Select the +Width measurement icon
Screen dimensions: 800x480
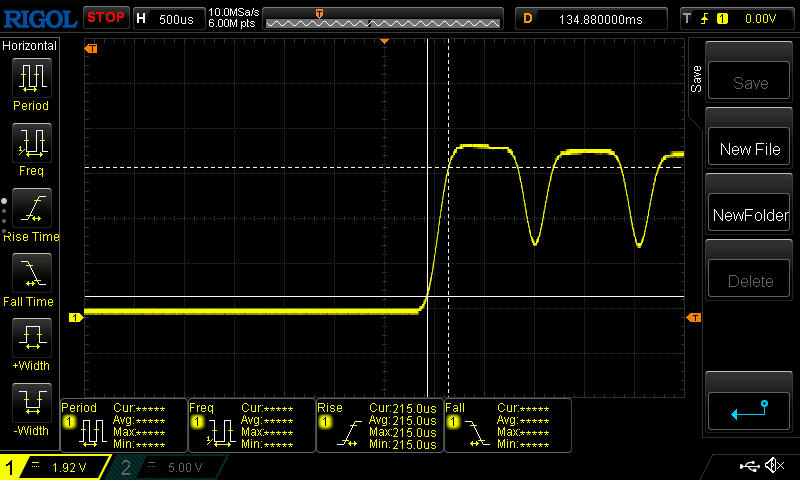tap(32, 338)
